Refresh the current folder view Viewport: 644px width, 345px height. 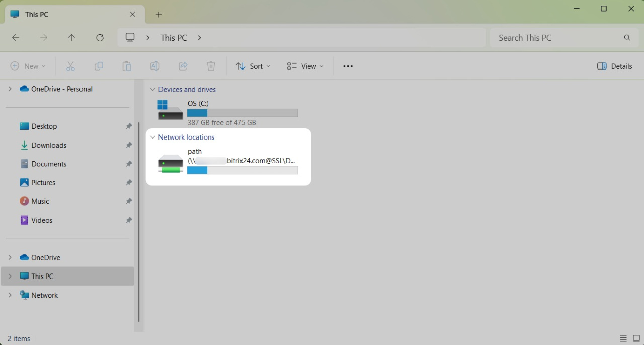(x=100, y=38)
